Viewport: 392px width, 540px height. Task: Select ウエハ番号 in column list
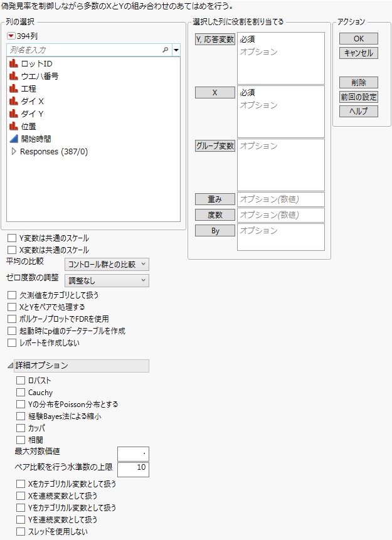point(40,76)
